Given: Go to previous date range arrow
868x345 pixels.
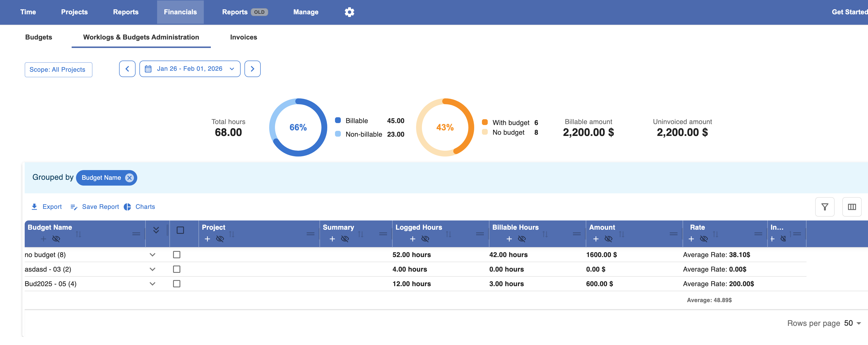Looking at the screenshot, I should click(127, 69).
